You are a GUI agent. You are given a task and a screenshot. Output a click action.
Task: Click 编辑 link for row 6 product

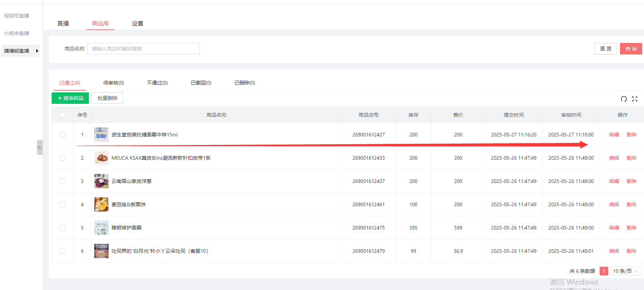click(x=614, y=251)
